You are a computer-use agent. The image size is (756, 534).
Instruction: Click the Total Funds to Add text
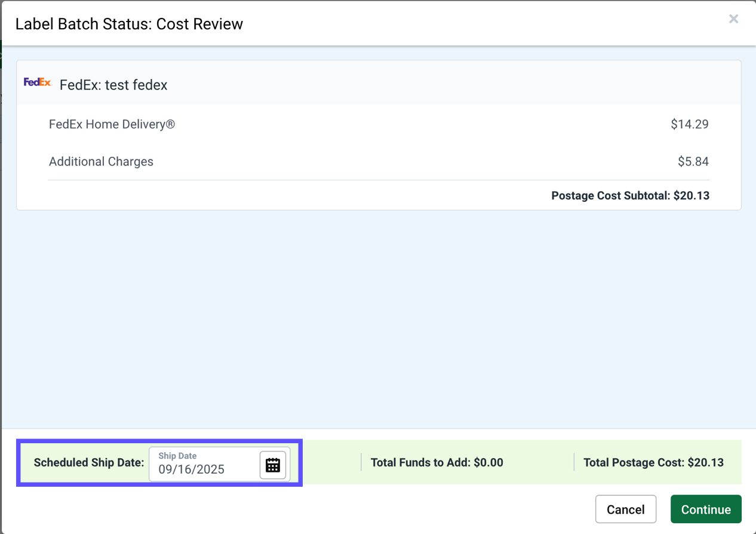(x=437, y=462)
